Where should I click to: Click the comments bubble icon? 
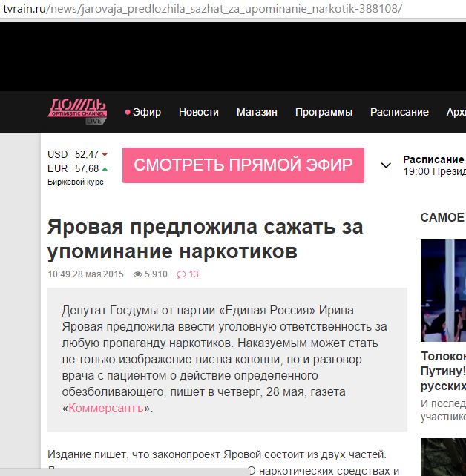pyautogui.click(x=181, y=274)
